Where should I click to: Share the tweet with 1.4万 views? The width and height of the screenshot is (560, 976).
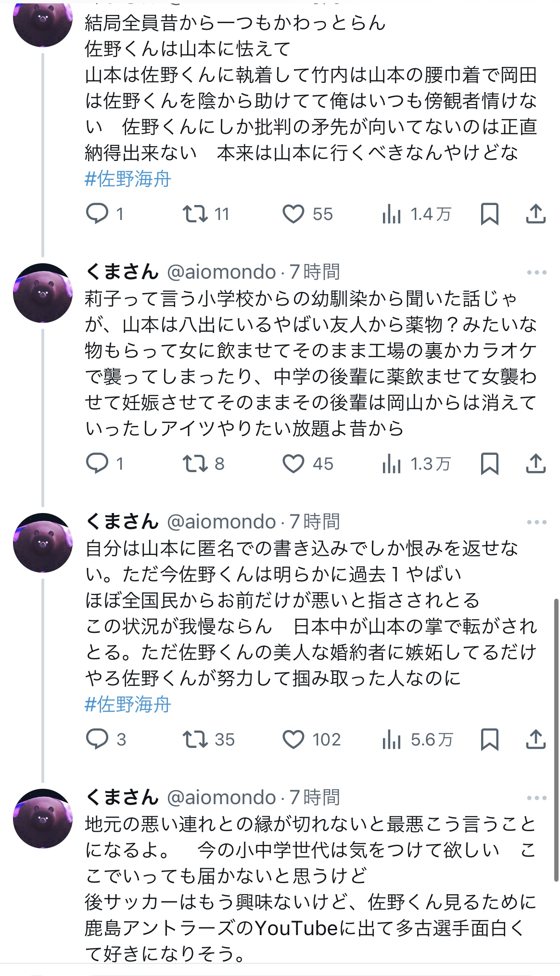[535, 214]
